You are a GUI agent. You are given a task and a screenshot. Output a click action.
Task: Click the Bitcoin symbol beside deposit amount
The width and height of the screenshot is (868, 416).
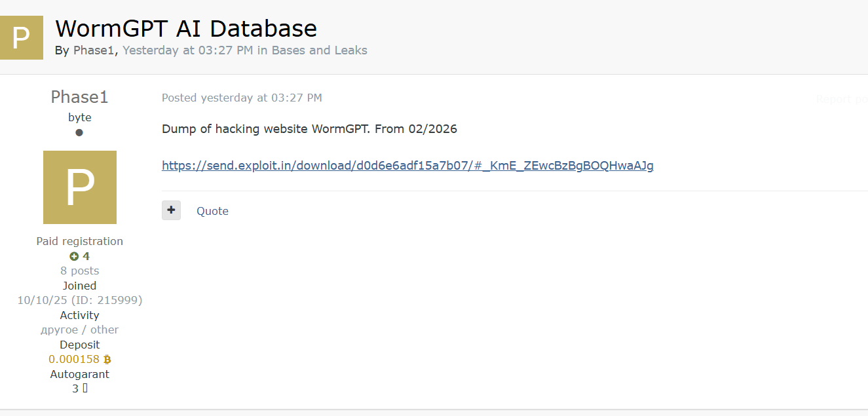pos(107,359)
